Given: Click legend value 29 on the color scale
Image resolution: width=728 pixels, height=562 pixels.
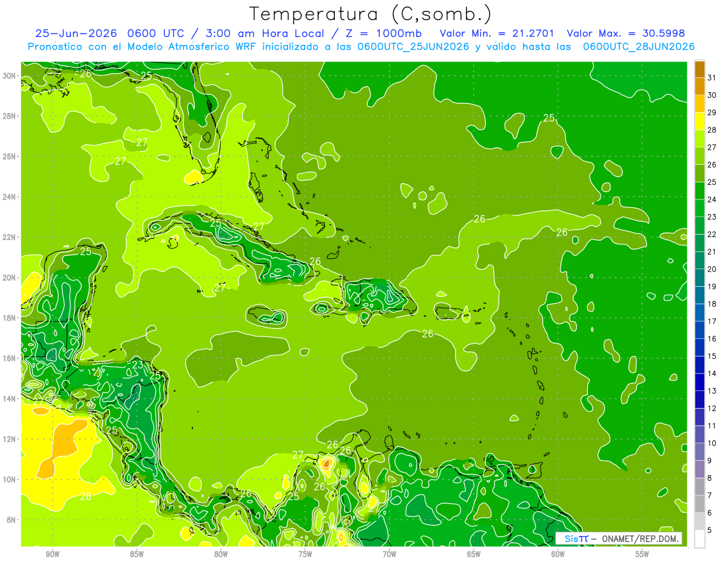Looking at the screenshot, I should (x=712, y=113).
